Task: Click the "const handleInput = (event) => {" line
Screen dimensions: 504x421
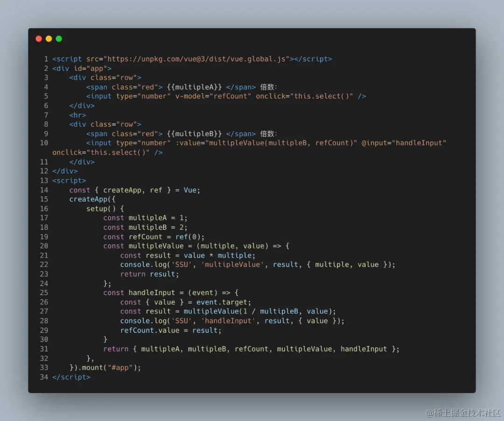Action: 171,292
